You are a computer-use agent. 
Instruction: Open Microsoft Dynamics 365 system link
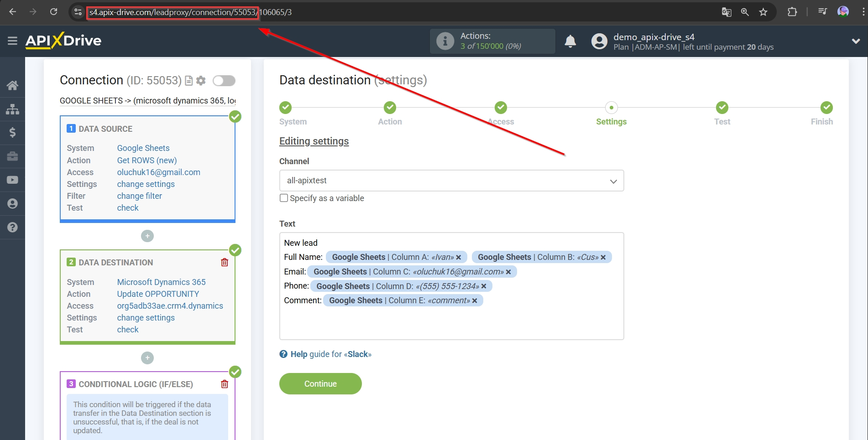pyautogui.click(x=162, y=282)
